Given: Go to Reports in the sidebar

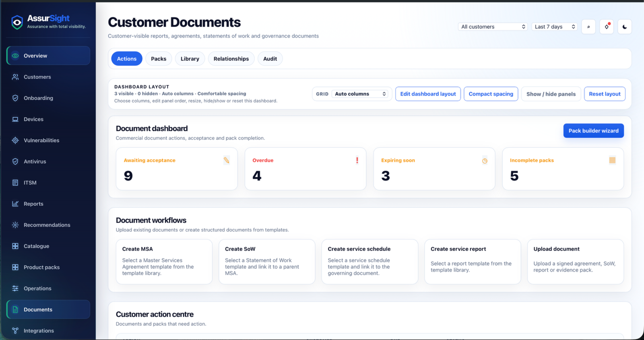Looking at the screenshot, I should coord(48,204).
